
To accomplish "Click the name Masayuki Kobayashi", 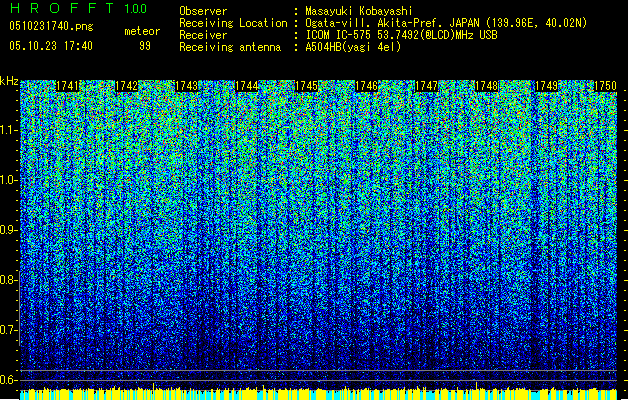I will [359, 11].
